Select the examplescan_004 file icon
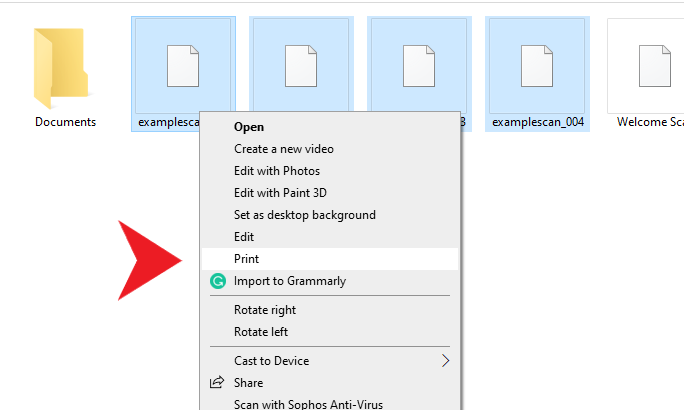 pyautogui.click(x=537, y=65)
